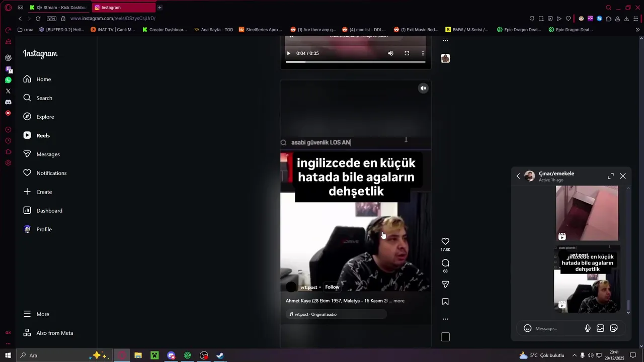Open browser history from the sidebar clock
This screenshot has height=362, width=644.
(8, 141)
